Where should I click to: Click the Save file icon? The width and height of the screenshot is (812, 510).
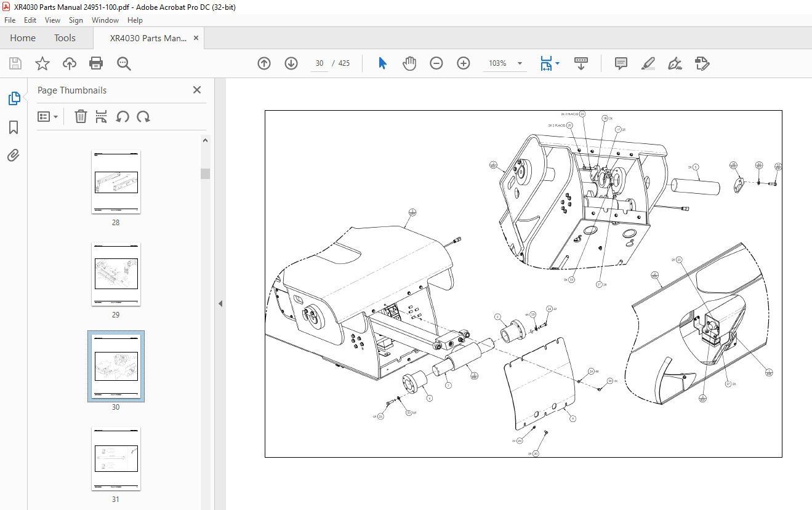point(15,63)
